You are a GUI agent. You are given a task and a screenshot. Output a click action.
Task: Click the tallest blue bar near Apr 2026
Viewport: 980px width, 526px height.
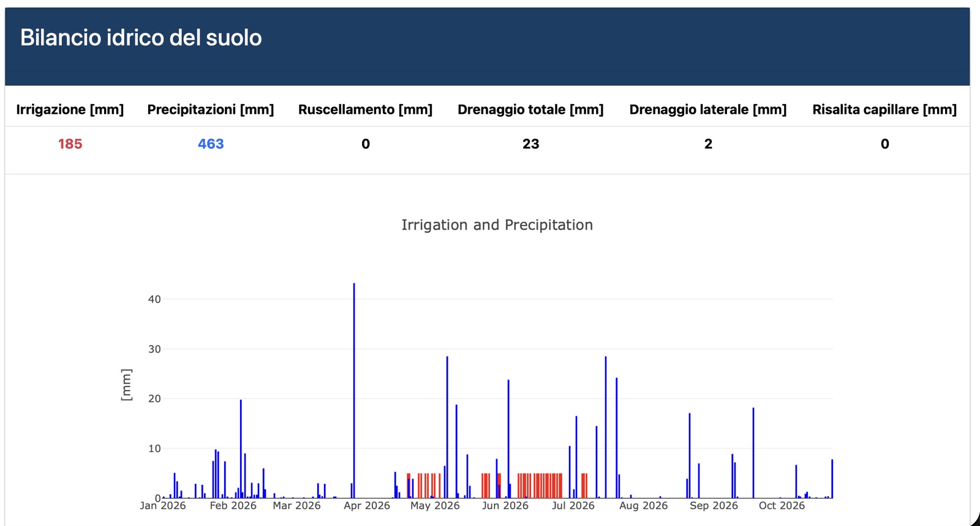click(x=353, y=391)
